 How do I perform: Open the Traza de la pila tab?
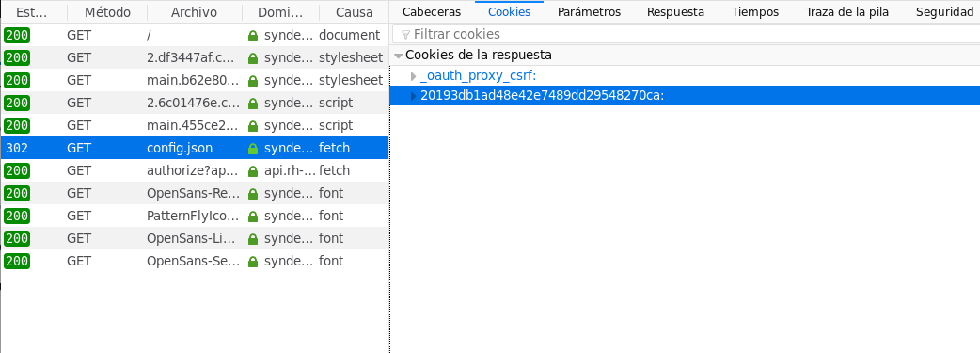coord(846,12)
